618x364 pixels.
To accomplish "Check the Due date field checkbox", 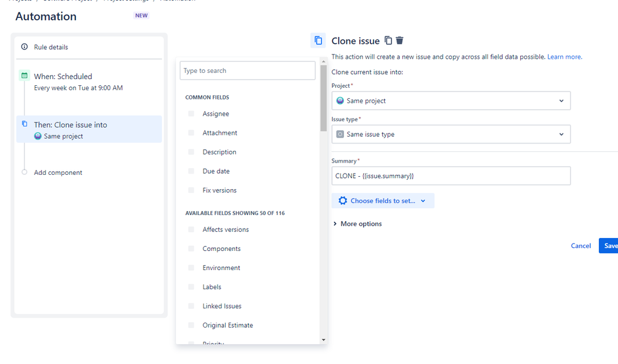I will click(191, 171).
